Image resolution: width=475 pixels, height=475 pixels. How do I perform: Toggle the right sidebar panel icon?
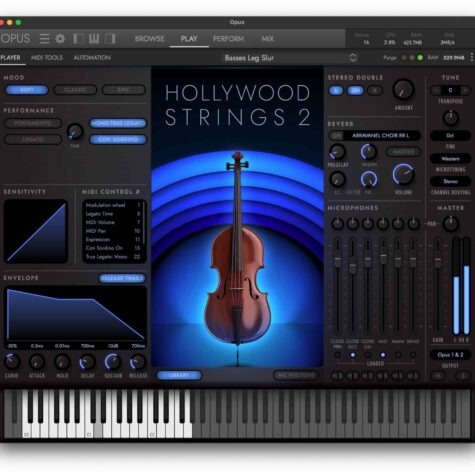[110, 39]
